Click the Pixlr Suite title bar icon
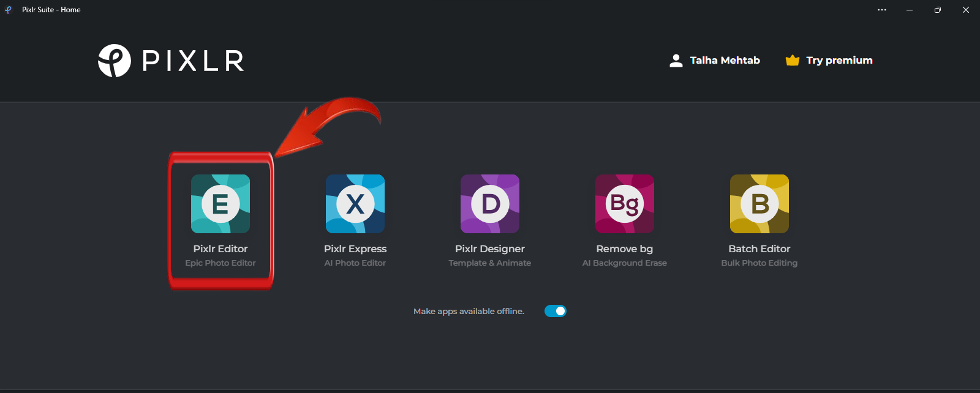Screen dimensions: 980x393 [8, 10]
